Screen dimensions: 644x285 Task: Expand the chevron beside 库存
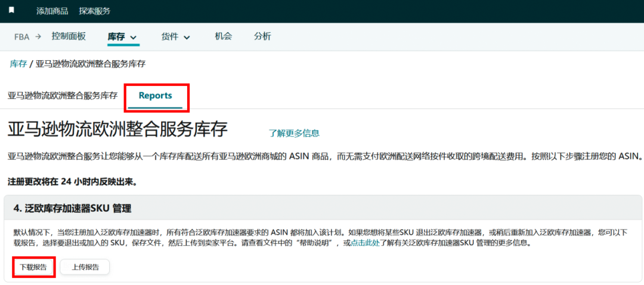click(133, 38)
